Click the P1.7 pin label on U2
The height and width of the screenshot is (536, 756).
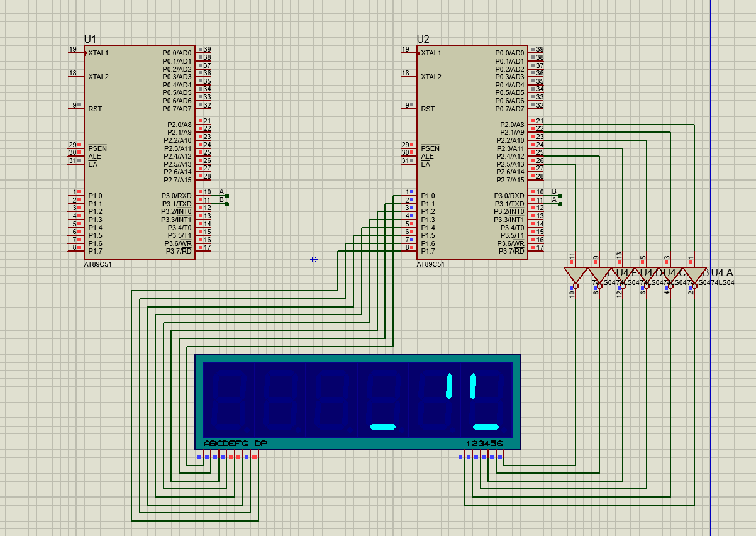pyautogui.click(x=428, y=252)
